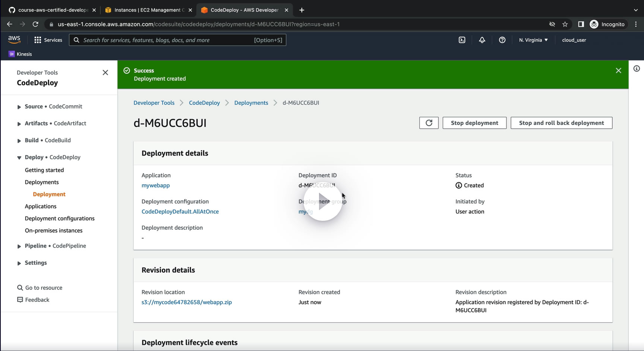Expand the Pipeline CodePipeline section

click(x=19, y=246)
